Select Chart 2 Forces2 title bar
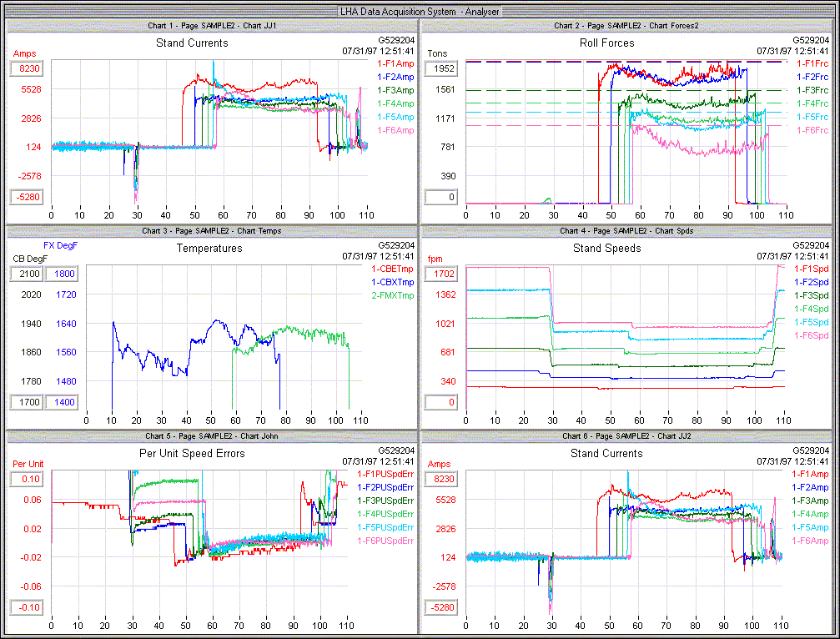Viewport: 840px width, 639px height. coord(626,25)
